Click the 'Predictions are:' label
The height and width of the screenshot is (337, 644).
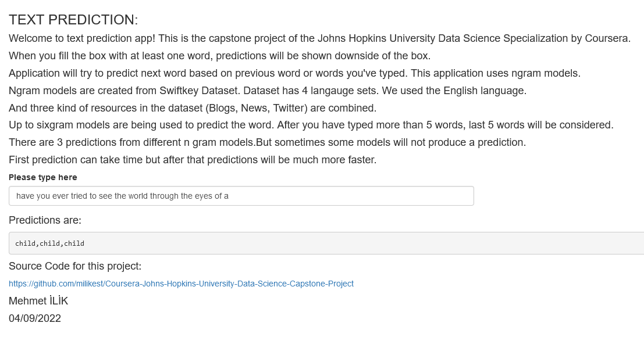(x=45, y=220)
